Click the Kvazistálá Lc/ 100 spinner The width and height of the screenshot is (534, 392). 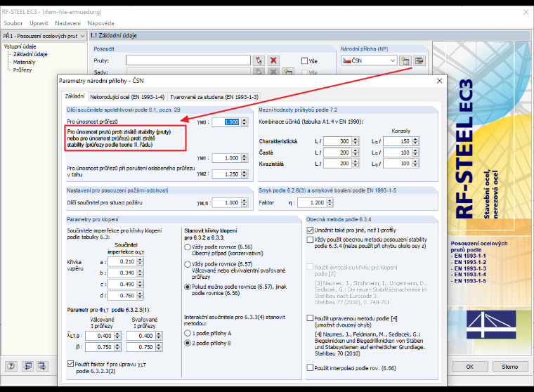point(415,164)
